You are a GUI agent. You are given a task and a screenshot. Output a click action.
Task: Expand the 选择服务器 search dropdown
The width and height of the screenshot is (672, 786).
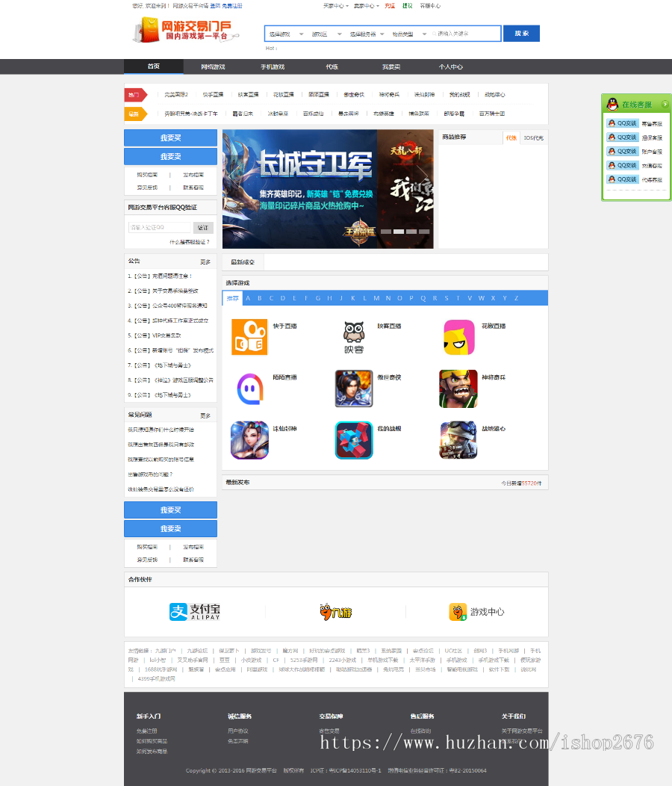367,34
